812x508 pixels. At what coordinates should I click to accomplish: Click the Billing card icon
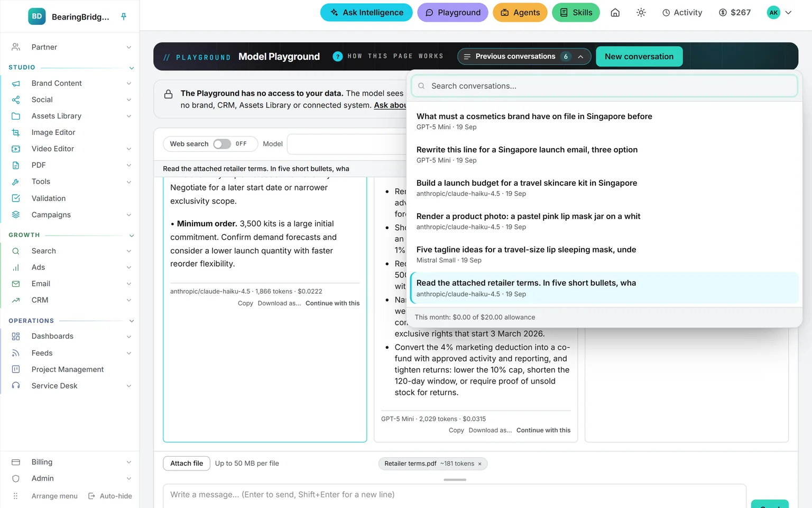(x=16, y=462)
